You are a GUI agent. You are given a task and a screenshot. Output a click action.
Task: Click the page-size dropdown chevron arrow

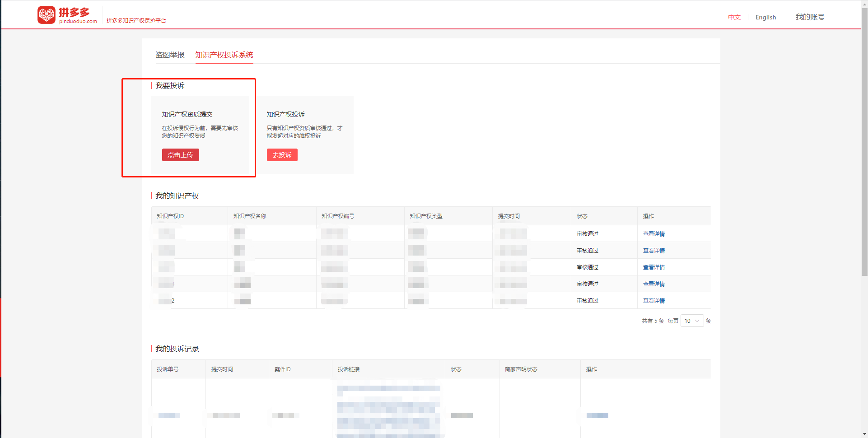coord(697,321)
